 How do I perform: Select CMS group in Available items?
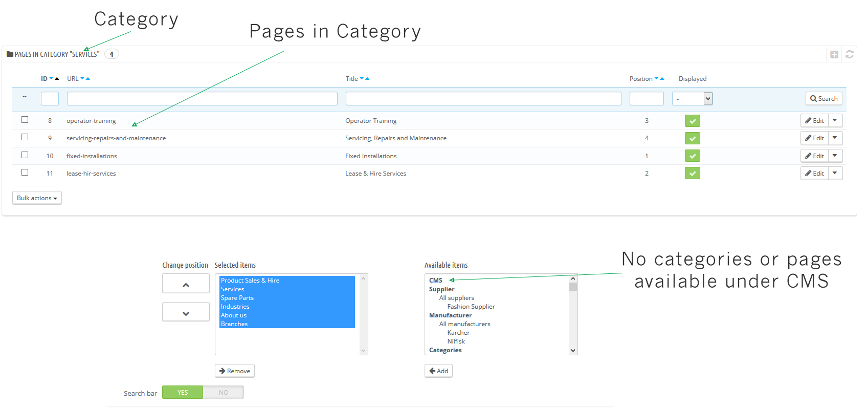coord(436,281)
